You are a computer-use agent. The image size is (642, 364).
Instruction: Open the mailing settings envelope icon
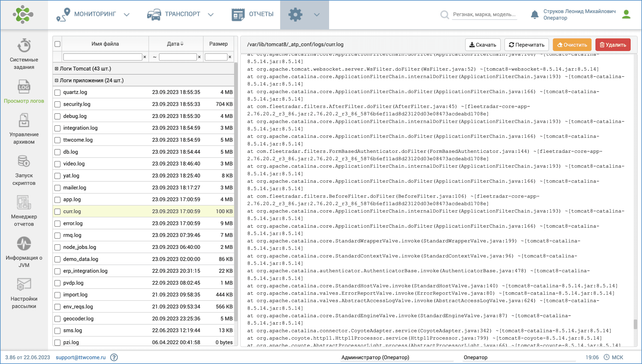point(24,284)
